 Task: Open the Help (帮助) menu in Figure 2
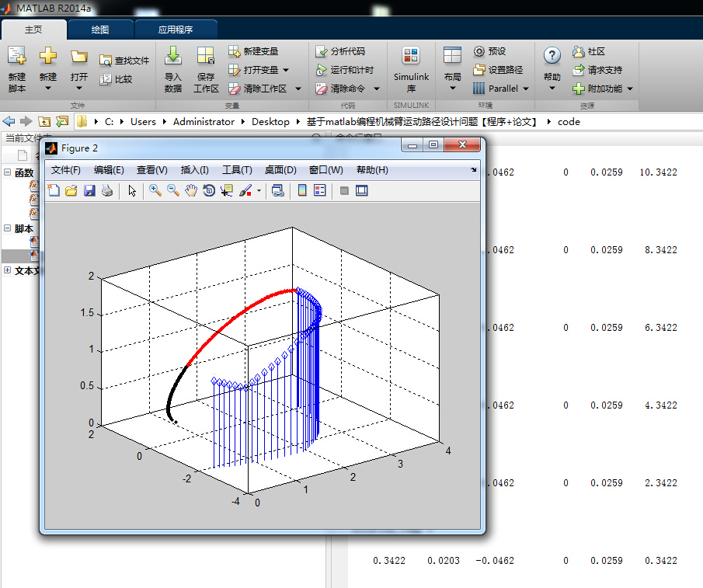[372, 170]
